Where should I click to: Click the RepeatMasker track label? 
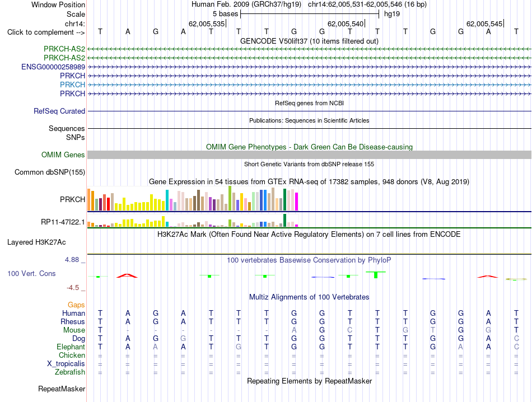[62, 389]
